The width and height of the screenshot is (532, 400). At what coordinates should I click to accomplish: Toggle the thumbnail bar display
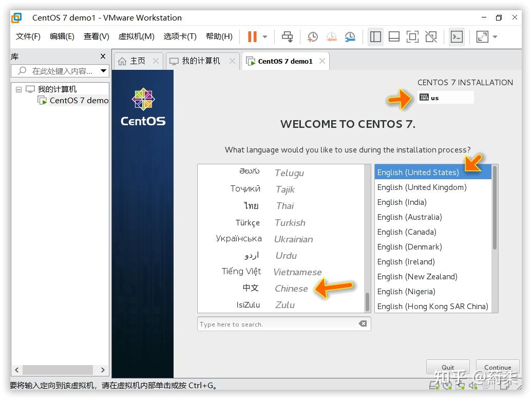(x=394, y=36)
